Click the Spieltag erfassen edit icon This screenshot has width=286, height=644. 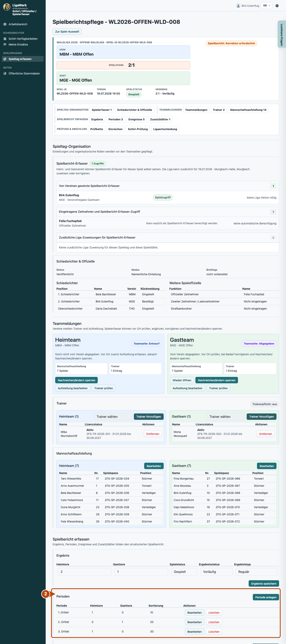pyautogui.click(x=5, y=59)
